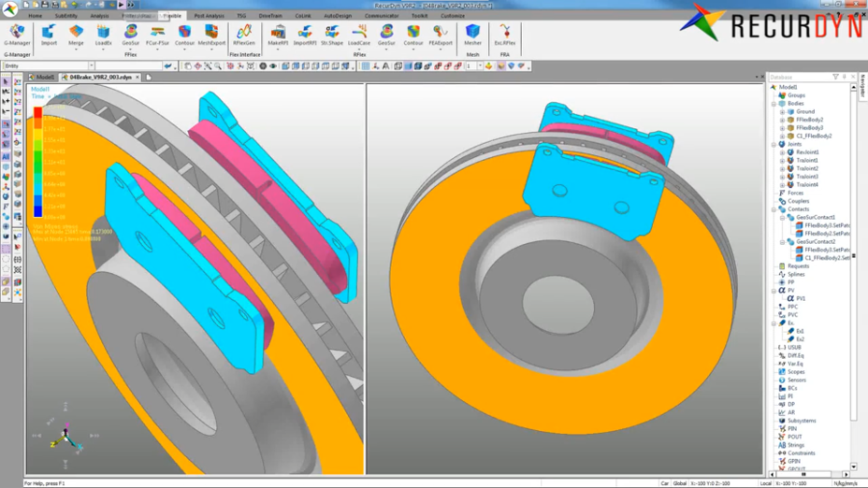868x488 pixels.
Task: Select the Str.Shape tool
Action: coord(332,35)
